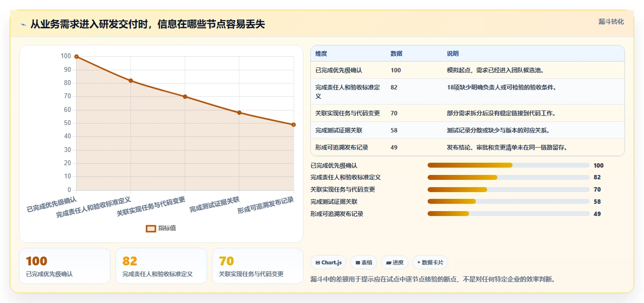Click the x-axis label 完成测试证据关联

coord(215,204)
